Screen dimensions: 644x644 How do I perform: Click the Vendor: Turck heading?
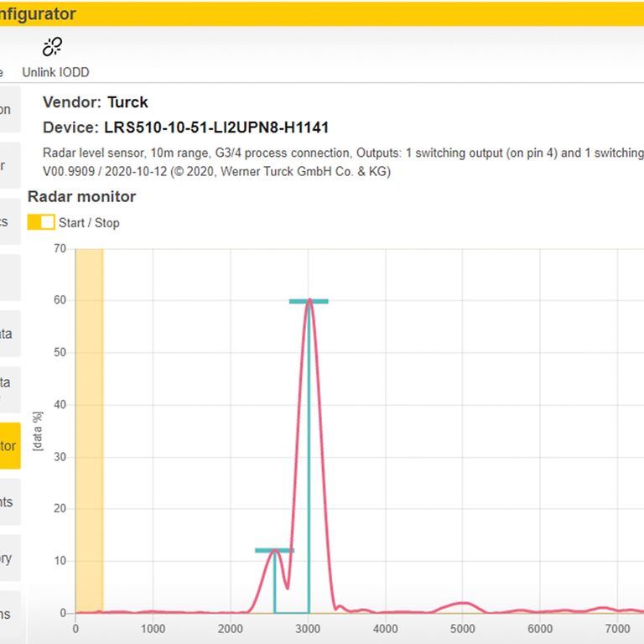95,102
